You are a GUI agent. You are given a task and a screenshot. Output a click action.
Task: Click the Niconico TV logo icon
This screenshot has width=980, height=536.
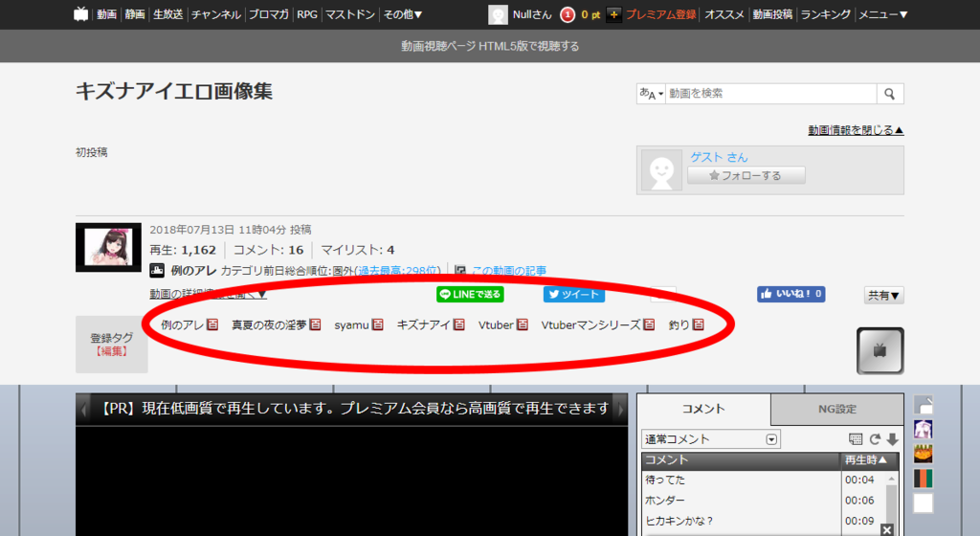pos(81,13)
